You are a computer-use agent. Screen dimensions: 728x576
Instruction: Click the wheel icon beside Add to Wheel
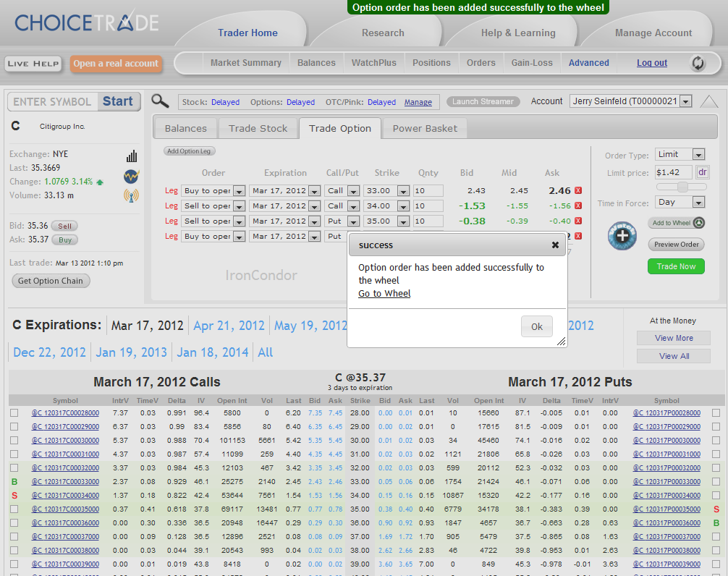[699, 223]
